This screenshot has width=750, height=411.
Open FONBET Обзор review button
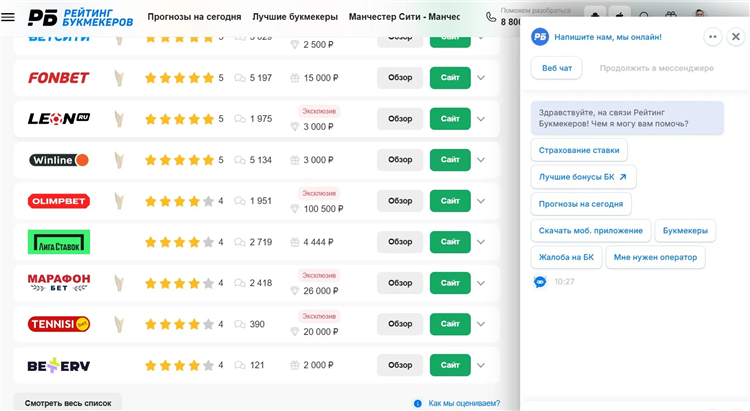click(x=400, y=78)
